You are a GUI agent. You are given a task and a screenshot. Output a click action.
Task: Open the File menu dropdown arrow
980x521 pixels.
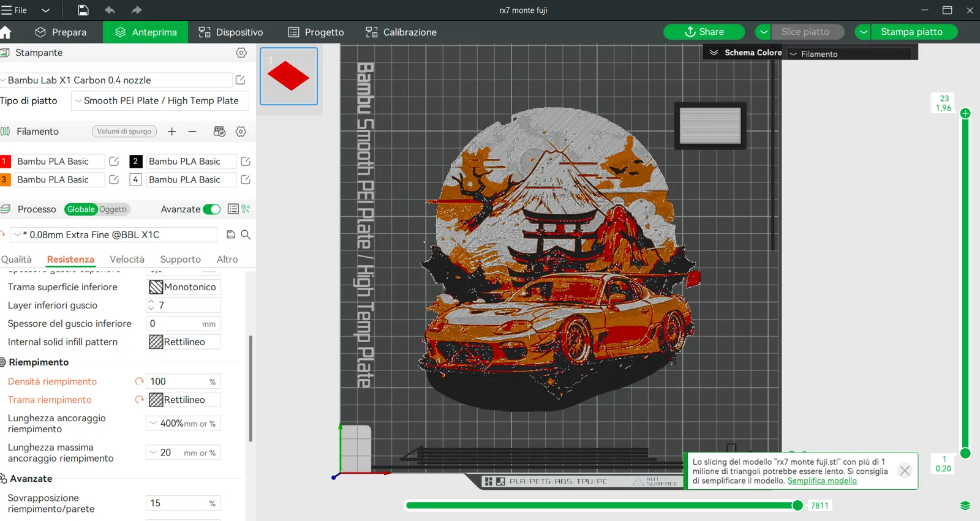(x=45, y=10)
